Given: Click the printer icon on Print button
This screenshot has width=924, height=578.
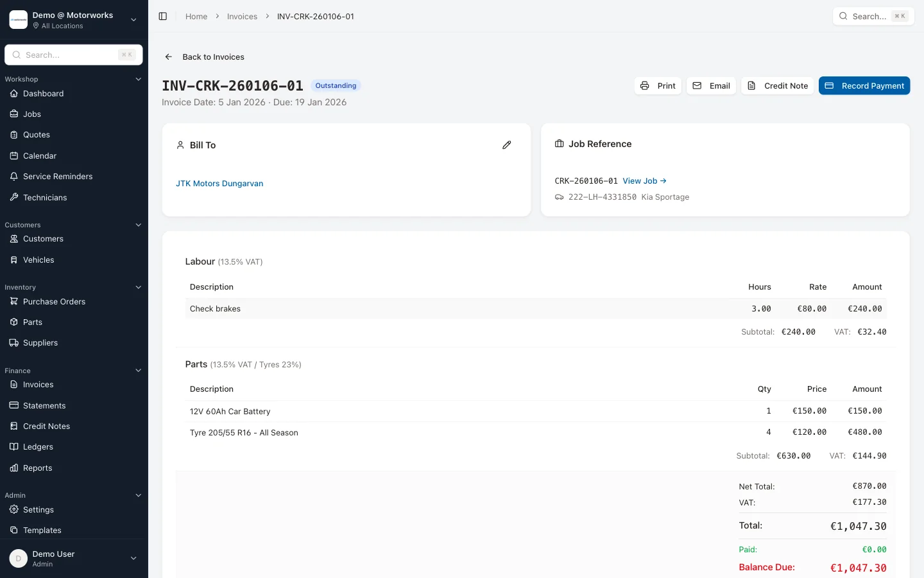Looking at the screenshot, I should (645, 86).
